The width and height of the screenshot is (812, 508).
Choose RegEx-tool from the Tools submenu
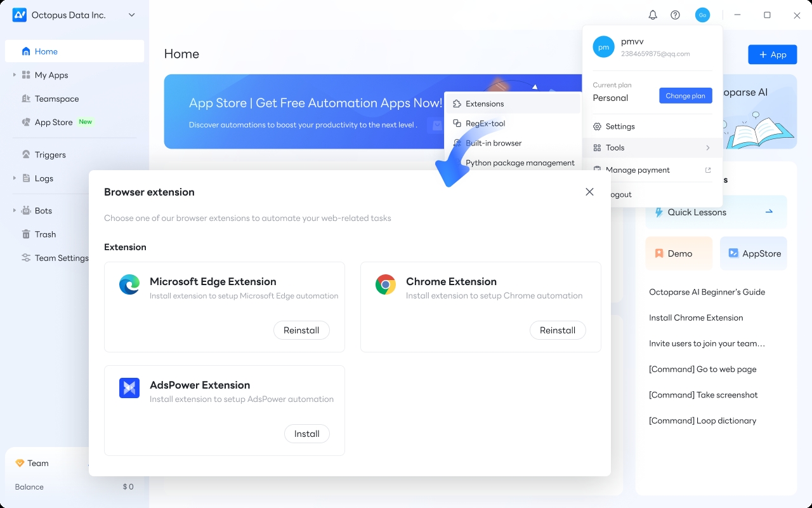coord(513,123)
